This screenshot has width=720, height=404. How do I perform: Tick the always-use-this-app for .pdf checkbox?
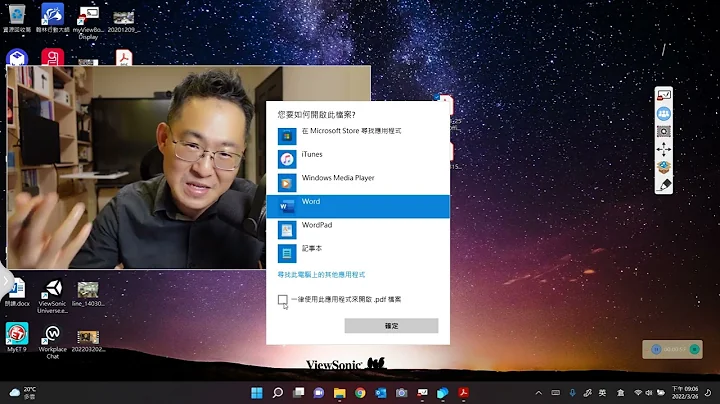click(x=282, y=299)
